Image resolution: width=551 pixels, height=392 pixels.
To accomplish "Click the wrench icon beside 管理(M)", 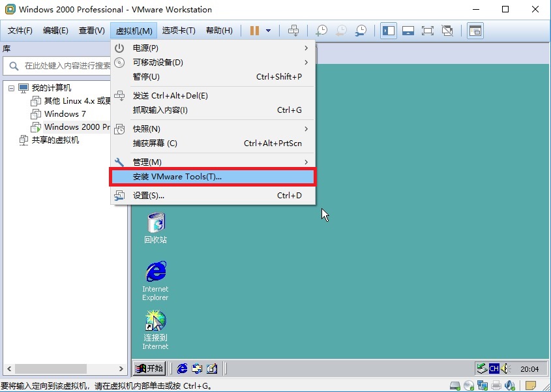I will [x=119, y=162].
